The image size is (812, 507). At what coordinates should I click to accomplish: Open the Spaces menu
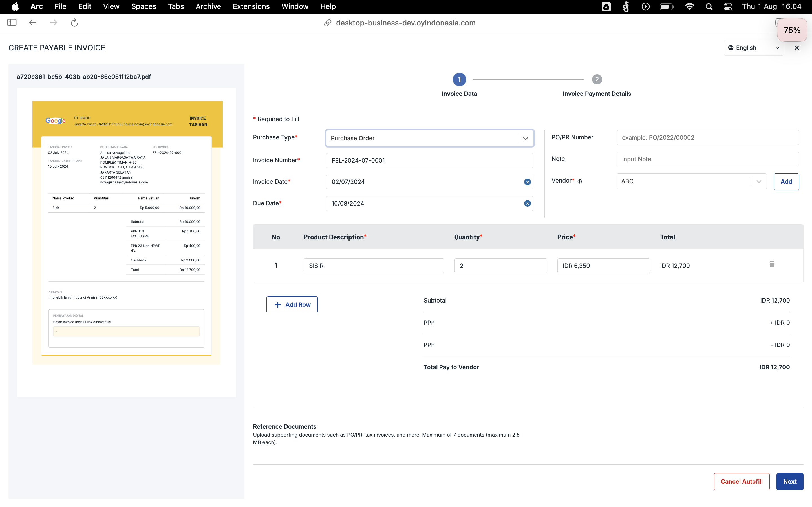point(144,7)
